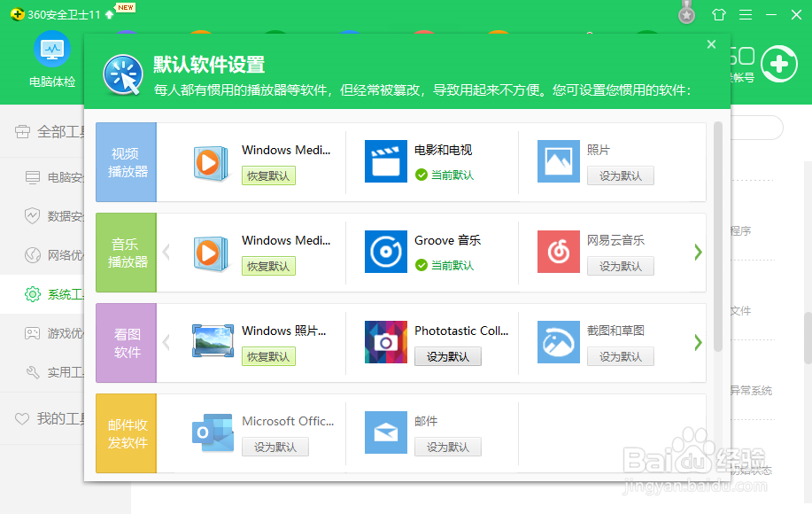Screen dimensions: 812x514
Task: Click the Windows 照片查看器 icon
Action: (x=211, y=342)
